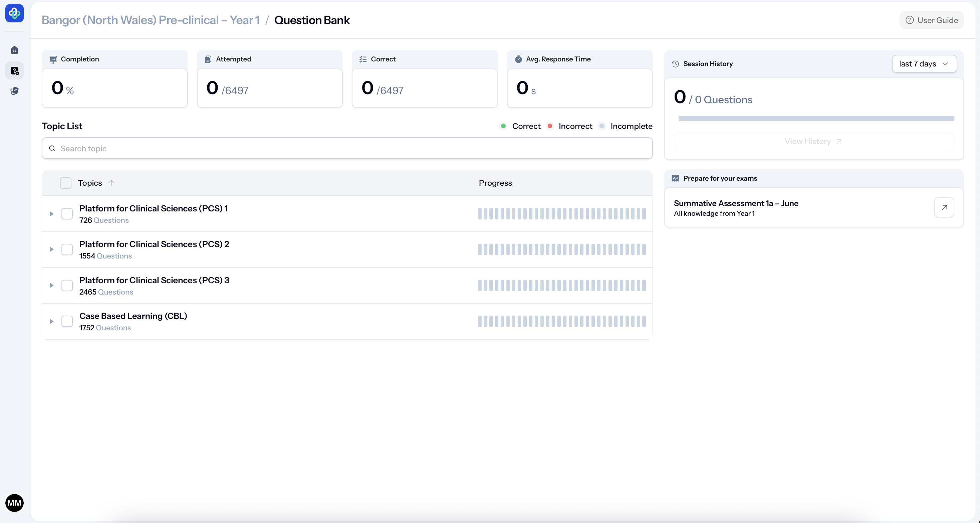This screenshot has width=980, height=523.
Task: Tick the PCS 1 topic checkbox
Action: [67, 214]
